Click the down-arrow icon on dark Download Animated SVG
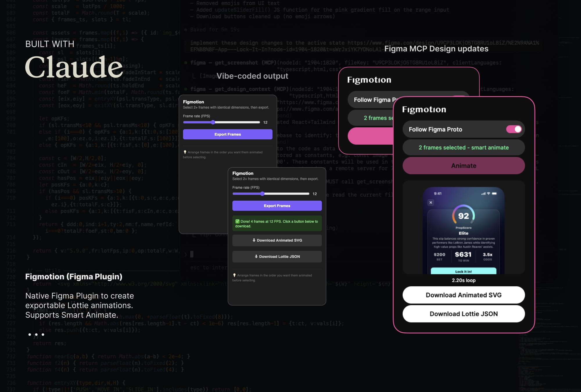The image size is (581, 392). click(x=254, y=240)
